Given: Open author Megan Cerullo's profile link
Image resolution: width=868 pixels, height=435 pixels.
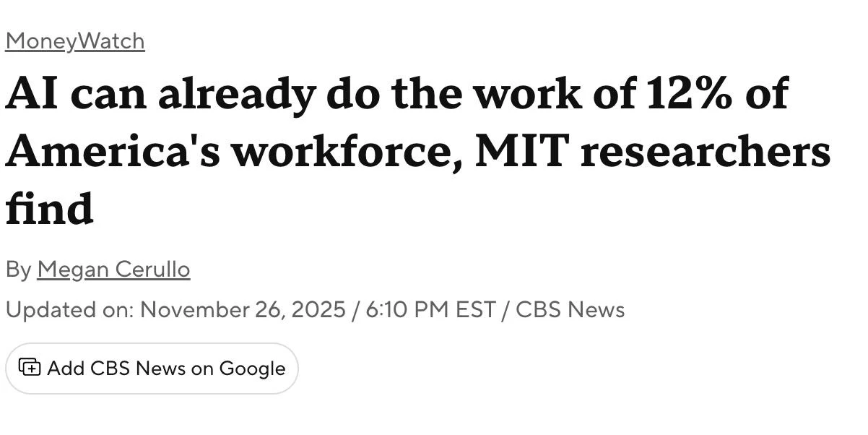Looking at the screenshot, I should (x=113, y=270).
